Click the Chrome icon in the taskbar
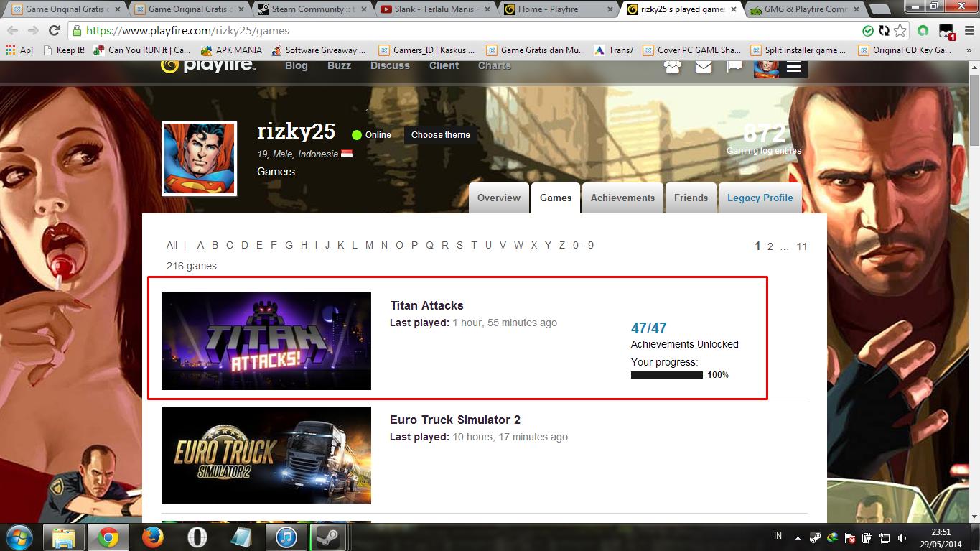This screenshot has width=980, height=551. [108, 537]
